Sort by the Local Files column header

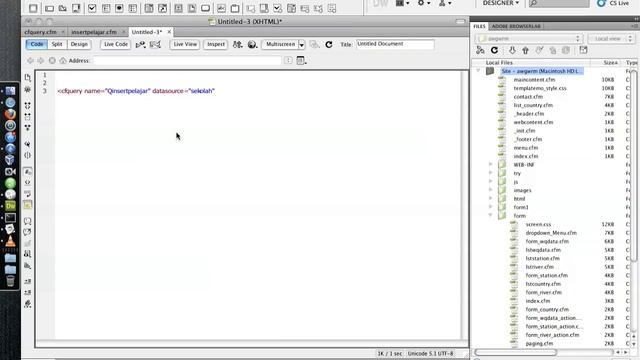click(x=499, y=62)
